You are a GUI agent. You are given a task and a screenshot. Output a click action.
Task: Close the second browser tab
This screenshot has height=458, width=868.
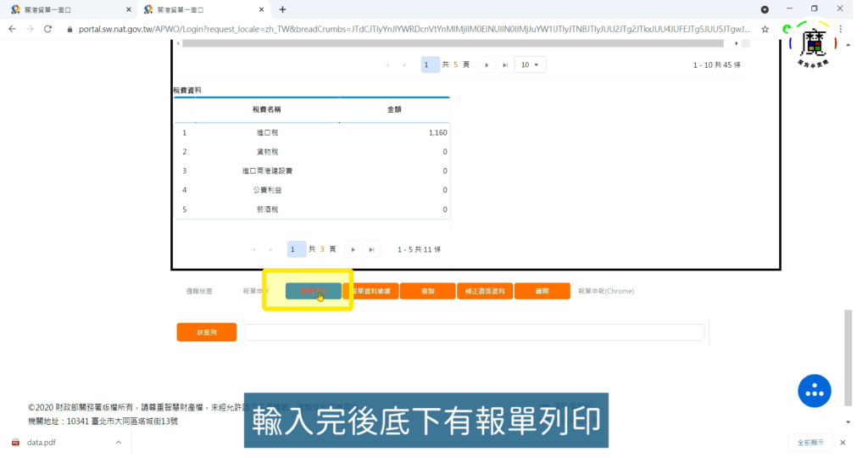[261, 9]
